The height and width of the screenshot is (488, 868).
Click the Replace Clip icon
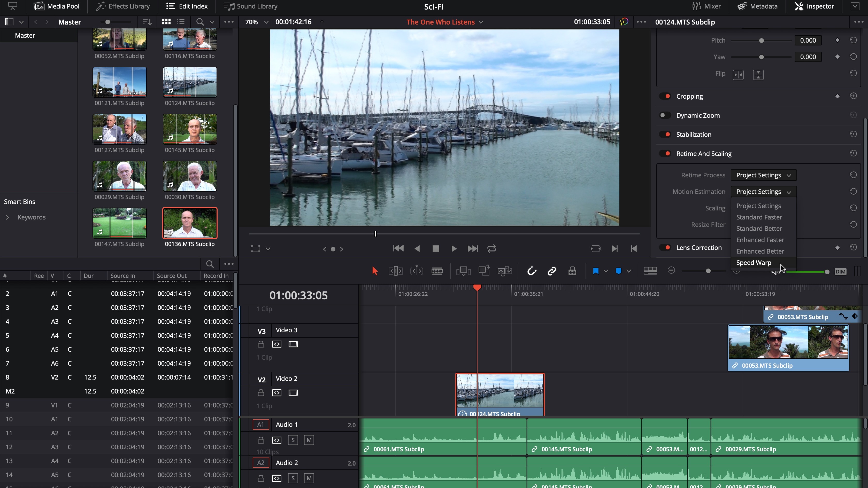point(505,271)
